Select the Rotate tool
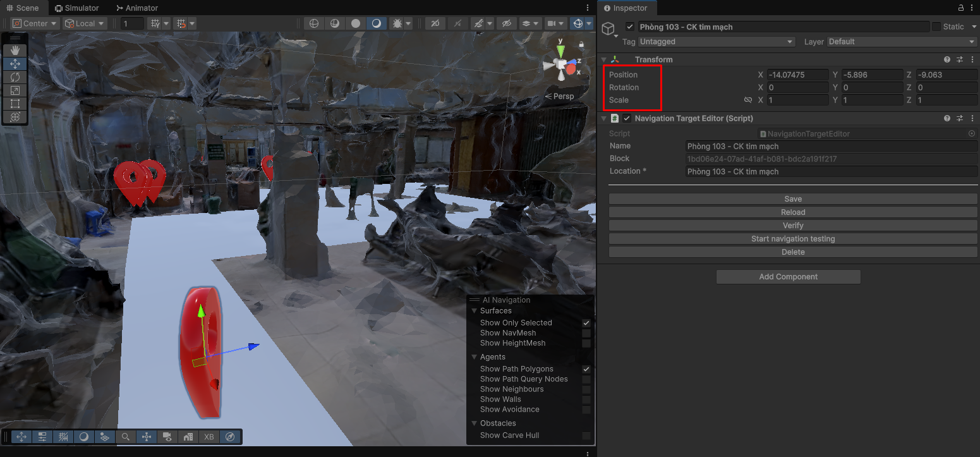 click(x=15, y=77)
